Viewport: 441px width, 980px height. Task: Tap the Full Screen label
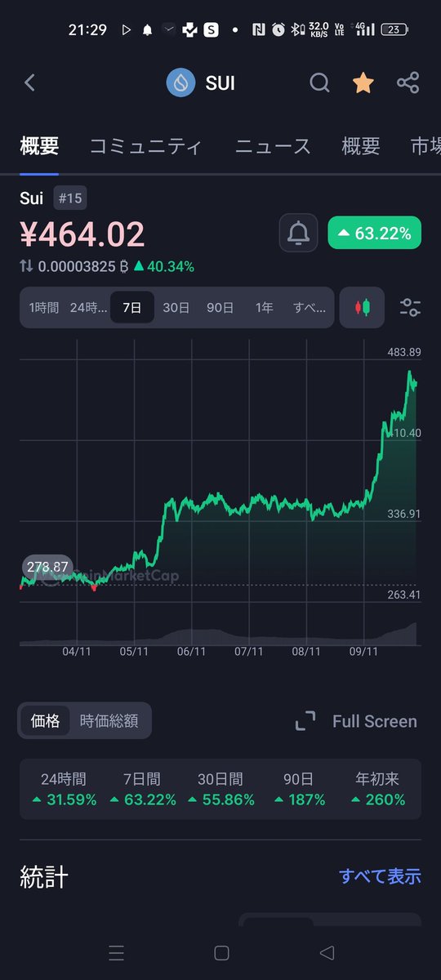[374, 721]
